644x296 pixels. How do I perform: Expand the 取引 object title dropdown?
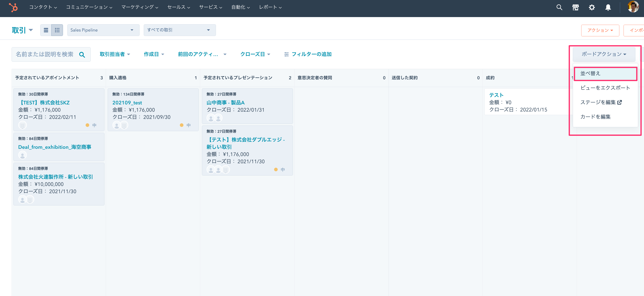pos(22,30)
